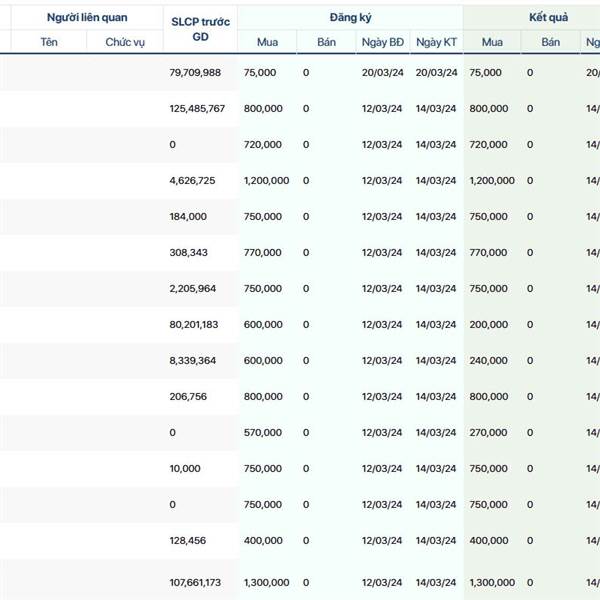Viewport: 600px width, 600px height.
Task: Select the cell 4,626,725
Action: (x=192, y=181)
